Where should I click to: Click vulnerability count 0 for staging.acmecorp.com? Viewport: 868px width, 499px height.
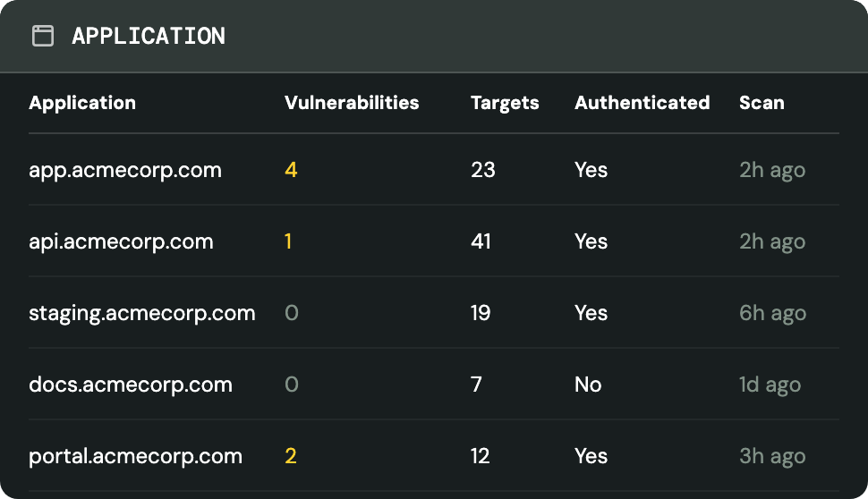292,313
